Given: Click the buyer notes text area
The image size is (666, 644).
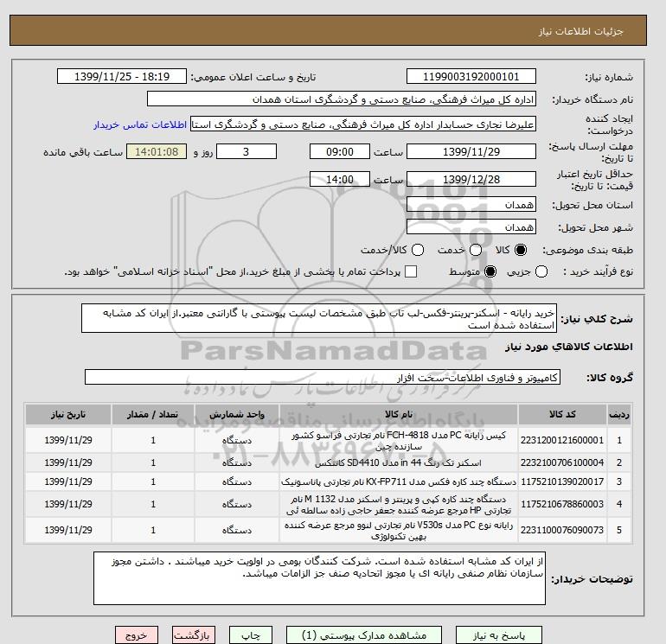Looking at the screenshot, I should 319,578.
